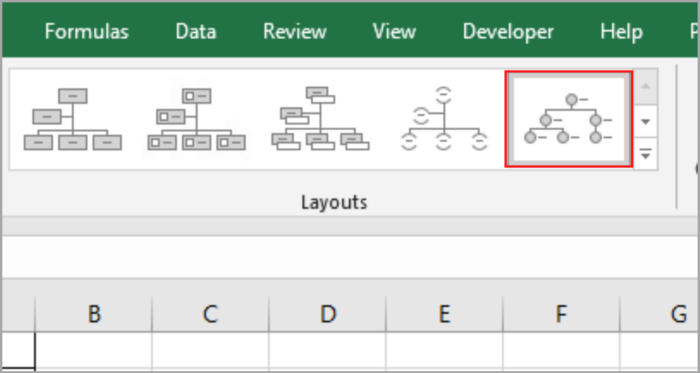Screen dimensions: 700x373
Task: Select the Half Circle Organization Chart layout
Action: (x=443, y=119)
